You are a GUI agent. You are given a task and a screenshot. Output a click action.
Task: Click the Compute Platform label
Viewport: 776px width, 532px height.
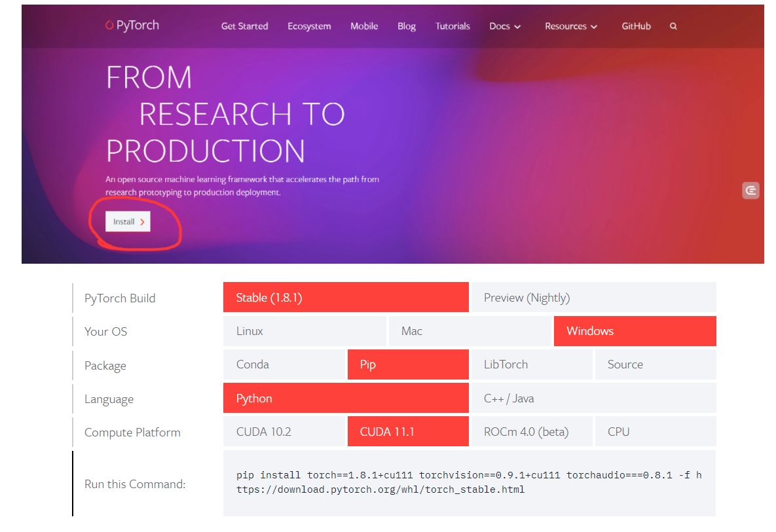pos(133,432)
